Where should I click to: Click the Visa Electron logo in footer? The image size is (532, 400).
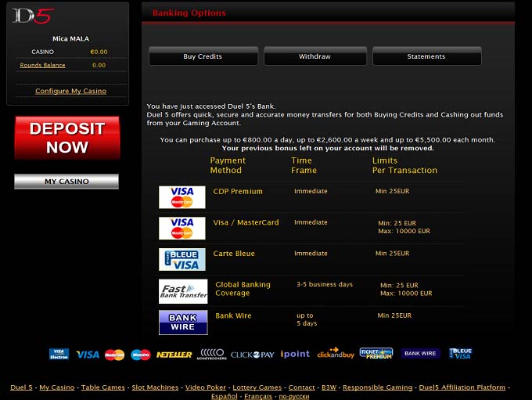(x=59, y=354)
